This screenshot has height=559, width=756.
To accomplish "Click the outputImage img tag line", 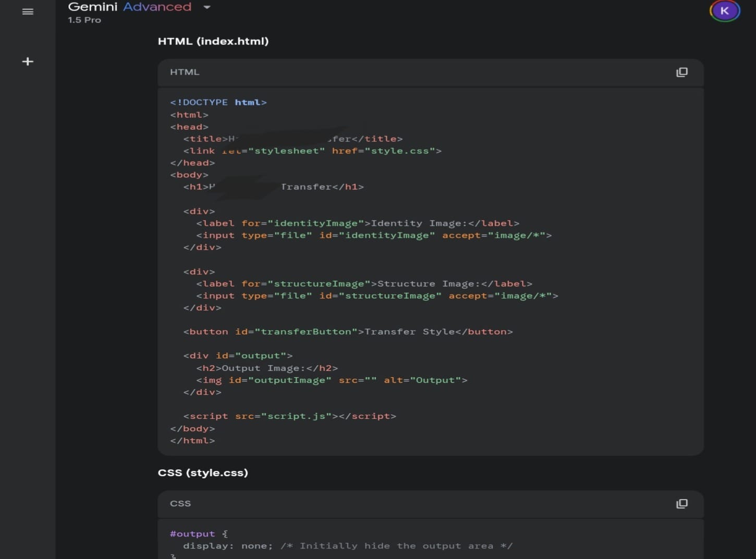I will 331,380.
